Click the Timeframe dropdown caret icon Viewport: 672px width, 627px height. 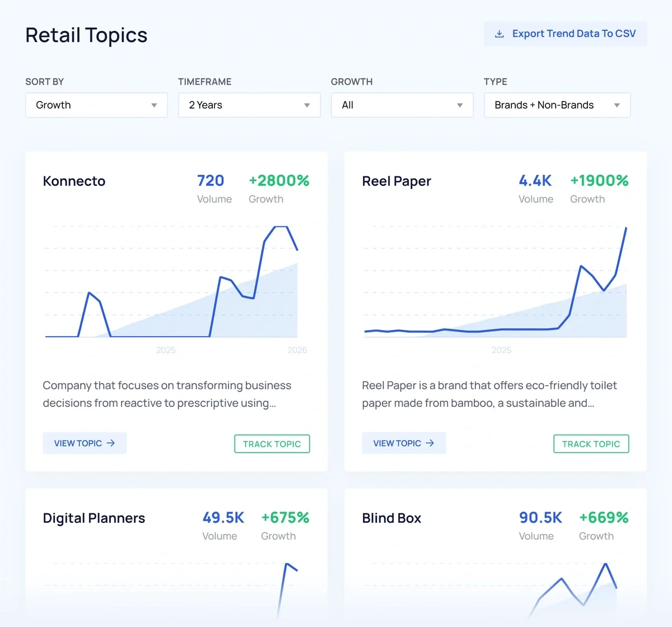coord(307,105)
